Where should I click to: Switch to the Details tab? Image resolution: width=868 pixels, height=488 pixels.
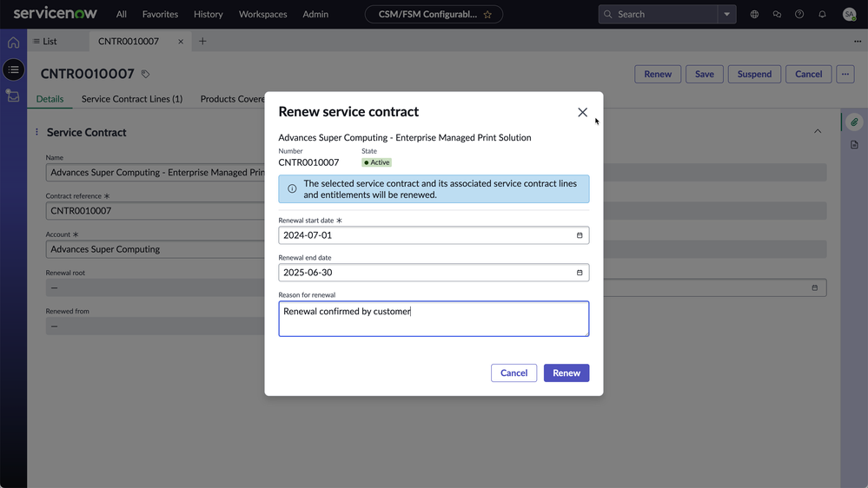click(50, 99)
